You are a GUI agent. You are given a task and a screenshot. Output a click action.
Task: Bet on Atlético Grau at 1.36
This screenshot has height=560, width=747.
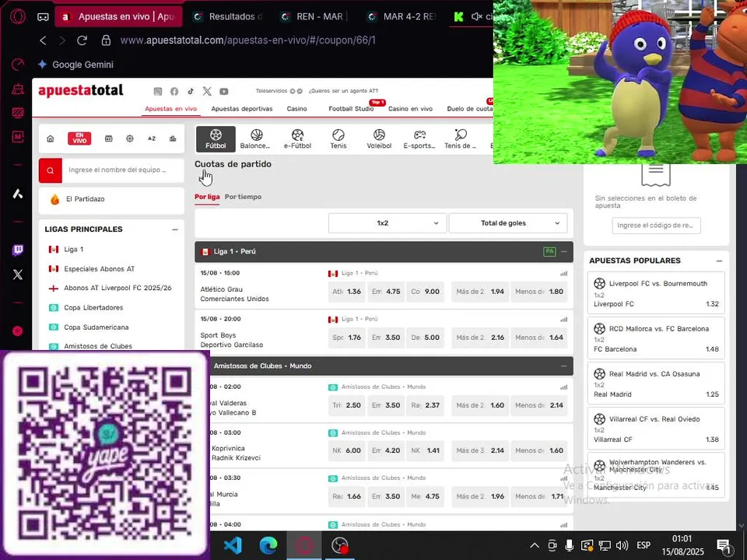click(346, 292)
